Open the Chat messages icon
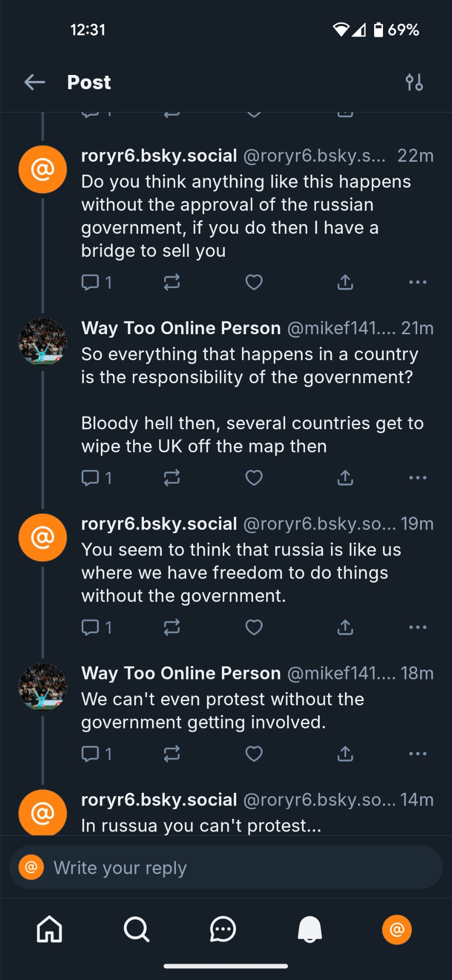This screenshot has height=980, width=452. pyautogui.click(x=223, y=930)
